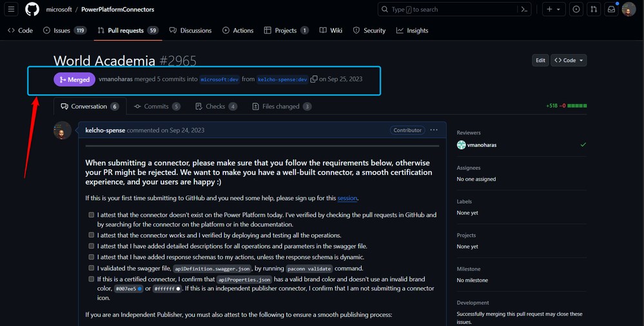Click the Edit title button
Image resolution: width=644 pixels, height=326 pixels.
(x=540, y=61)
